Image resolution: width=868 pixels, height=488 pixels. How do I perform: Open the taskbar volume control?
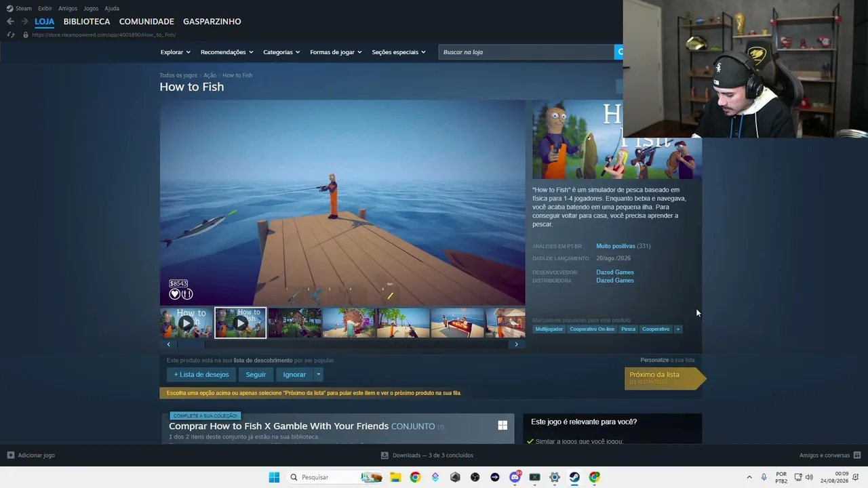tap(809, 477)
